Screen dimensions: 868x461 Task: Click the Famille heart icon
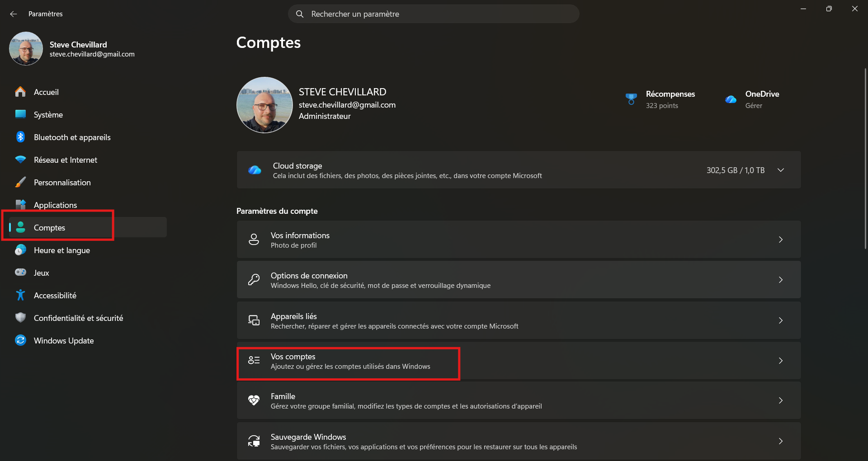[x=254, y=400]
